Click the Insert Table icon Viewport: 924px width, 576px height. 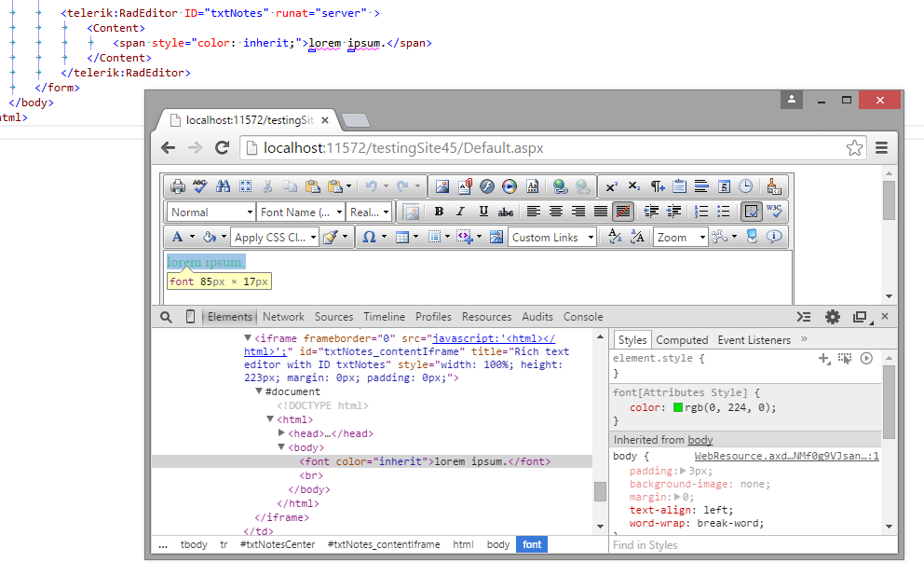pos(402,238)
